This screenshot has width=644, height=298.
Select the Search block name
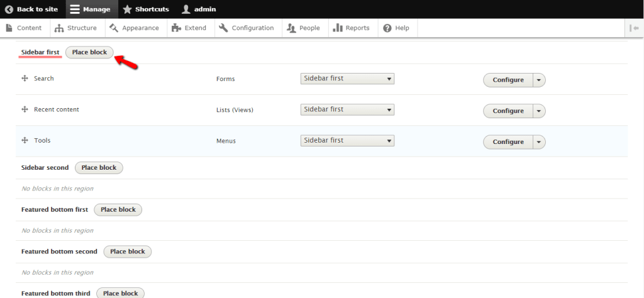point(44,79)
